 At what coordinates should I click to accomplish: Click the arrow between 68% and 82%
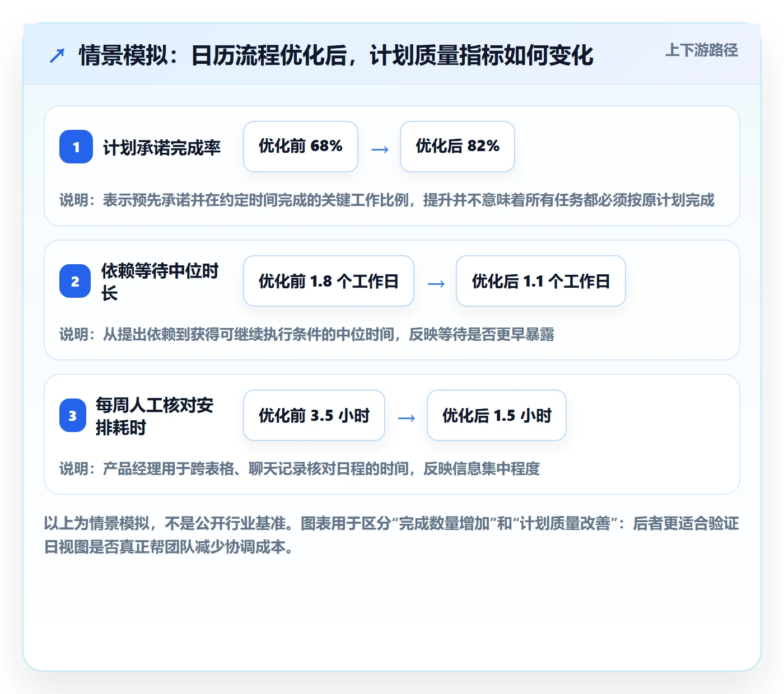point(380,149)
